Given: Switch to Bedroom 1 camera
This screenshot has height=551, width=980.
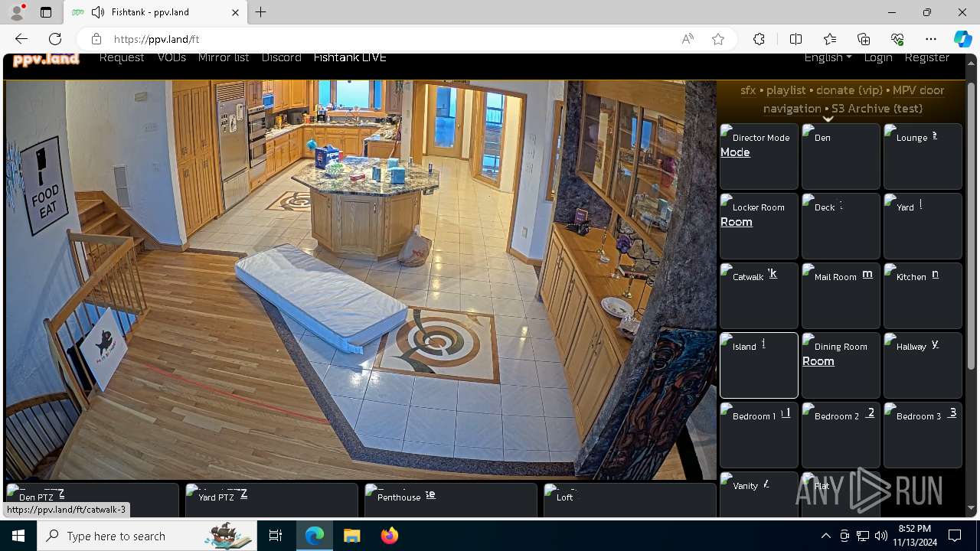Looking at the screenshot, I should click(x=759, y=435).
